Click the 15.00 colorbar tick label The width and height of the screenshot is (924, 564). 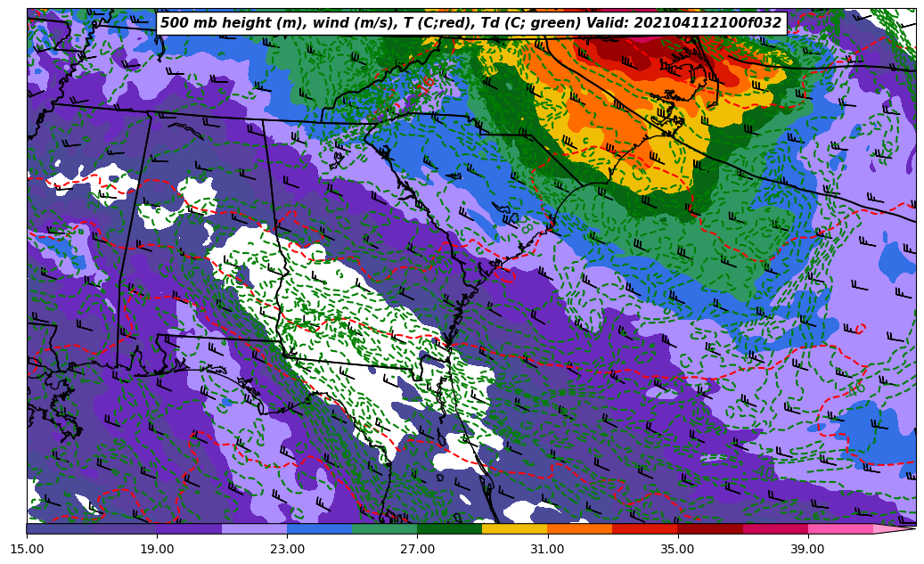point(27,549)
